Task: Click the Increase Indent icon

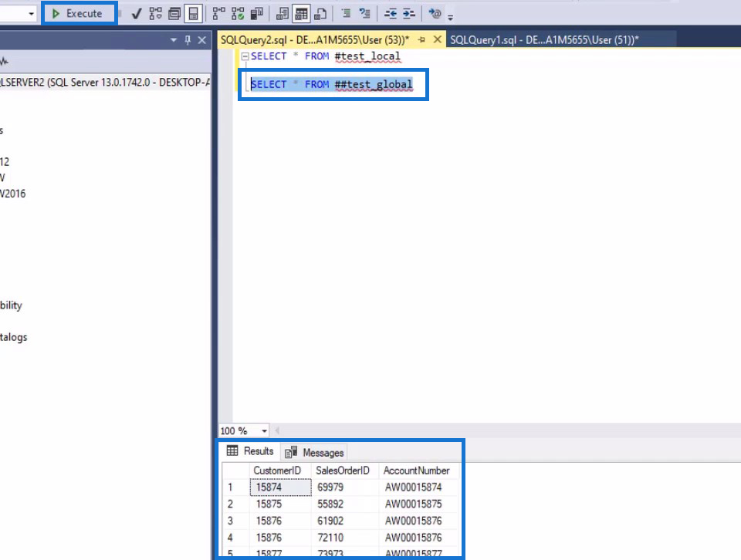Action: click(x=409, y=14)
